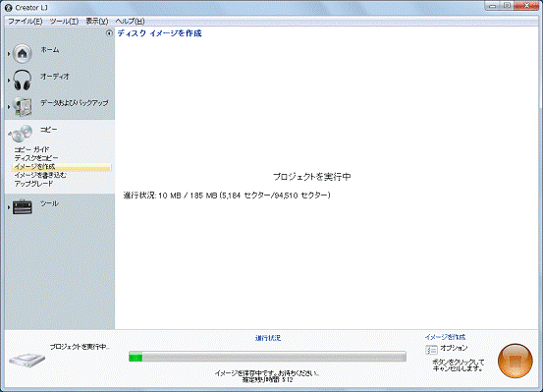The height and width of the screenshot is (392, 543).
Task: Collapse the コピー section arrow
Action: (10, 134)
